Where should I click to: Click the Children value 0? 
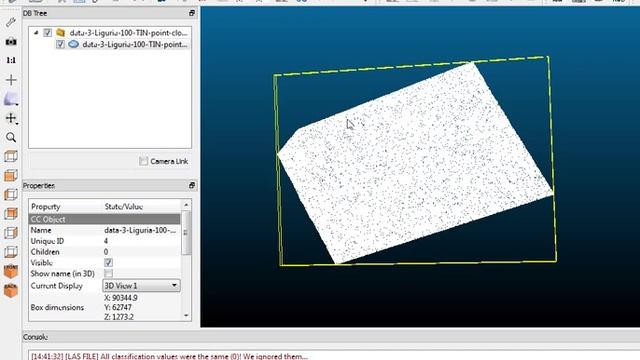tap(106, 252)
